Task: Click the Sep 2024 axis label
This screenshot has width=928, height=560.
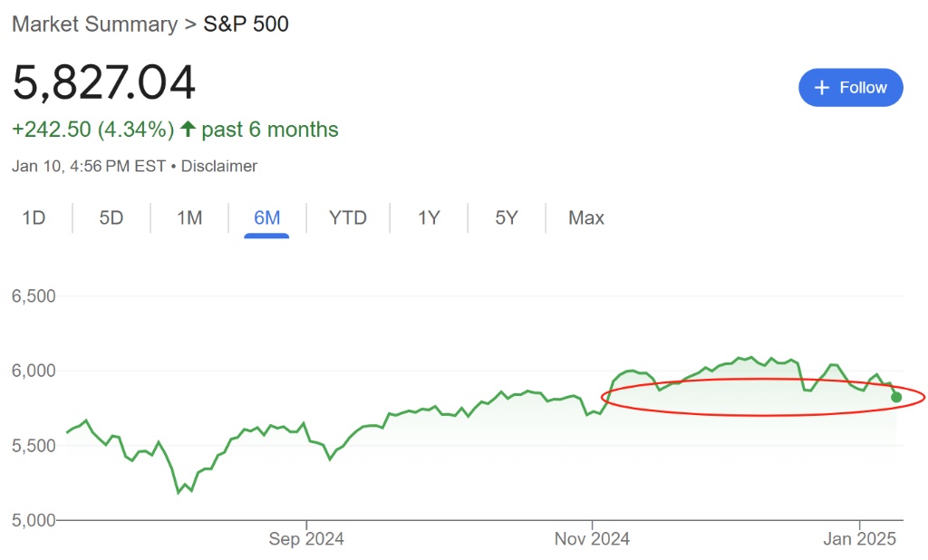Action: (x=306, y=540)
